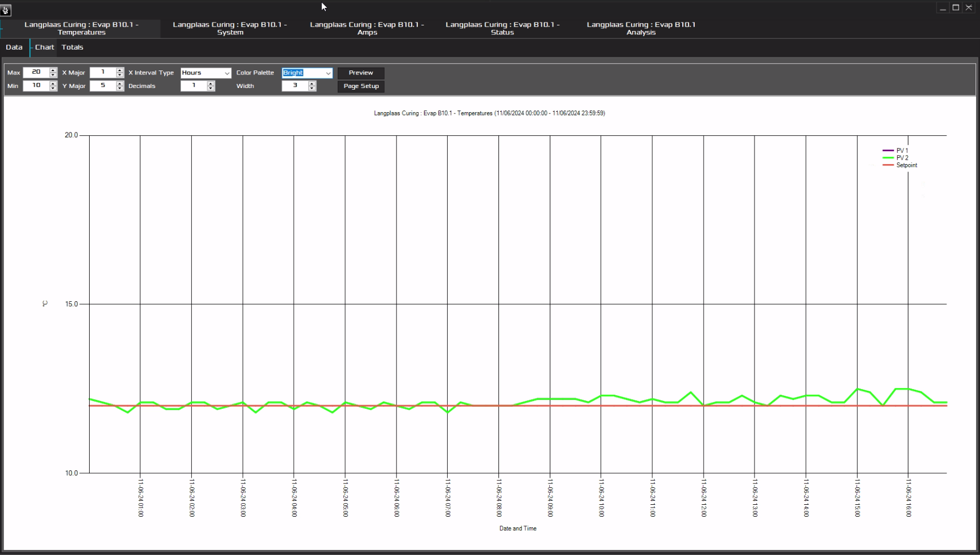Click the PV 2 legend entry
The height and width of the screenshot is (555, 980).
895,158
